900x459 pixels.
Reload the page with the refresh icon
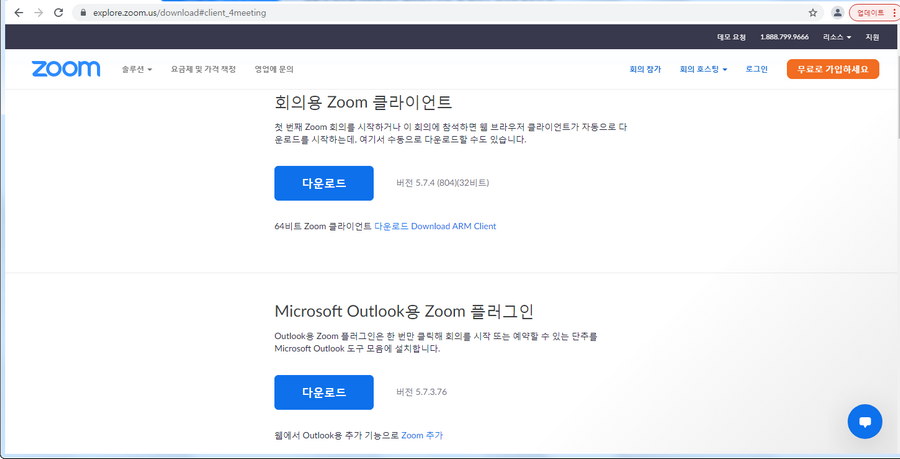tap(58, 13)
